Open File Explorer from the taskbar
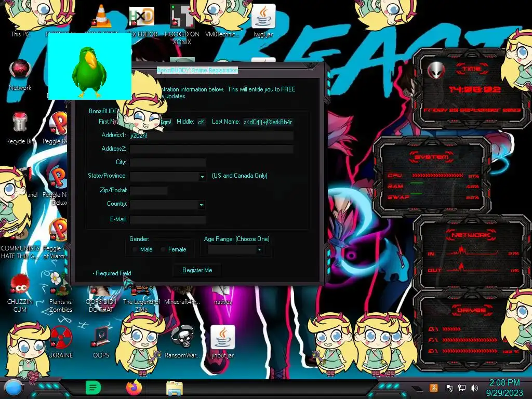This screenshot has width=532, height=399. coord(175,388)
